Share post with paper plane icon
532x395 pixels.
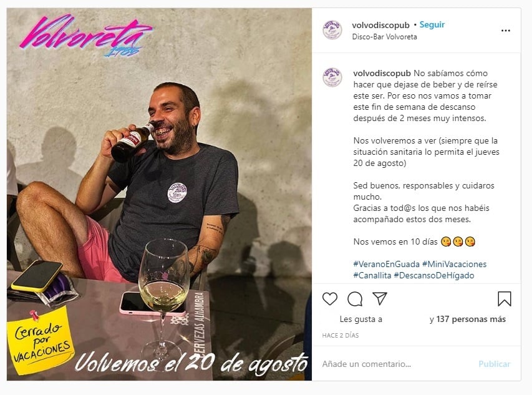[x=380, y=298]
